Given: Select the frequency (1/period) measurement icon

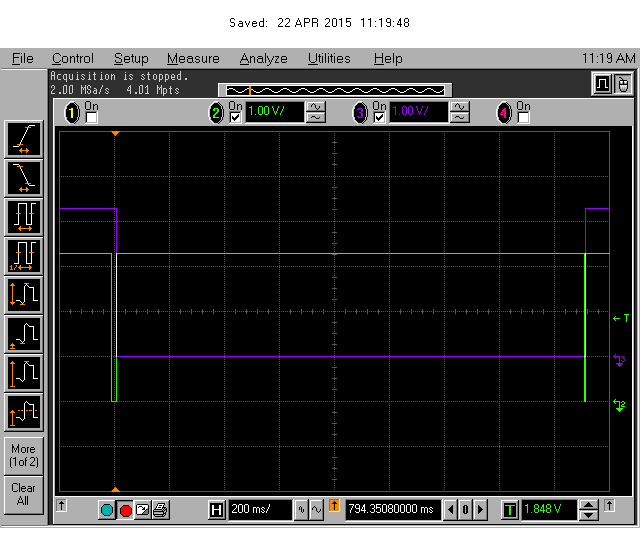Looking at the screenshot, I should click(x=24, y=256).
